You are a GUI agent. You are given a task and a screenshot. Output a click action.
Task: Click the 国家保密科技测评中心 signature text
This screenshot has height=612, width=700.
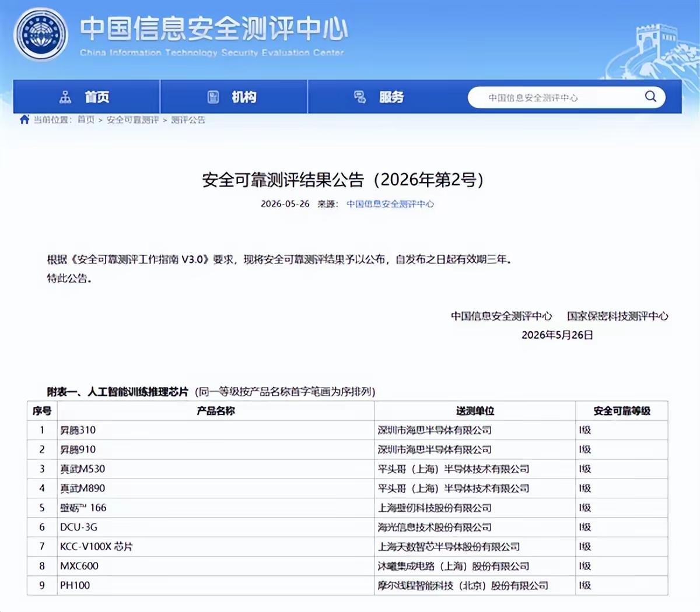[618, 316]
